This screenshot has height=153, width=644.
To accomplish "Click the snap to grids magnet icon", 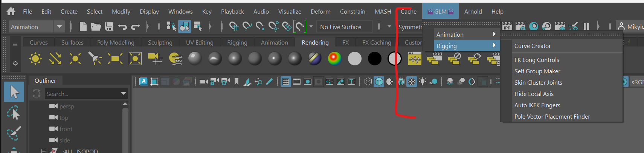I will coord(233,26).
